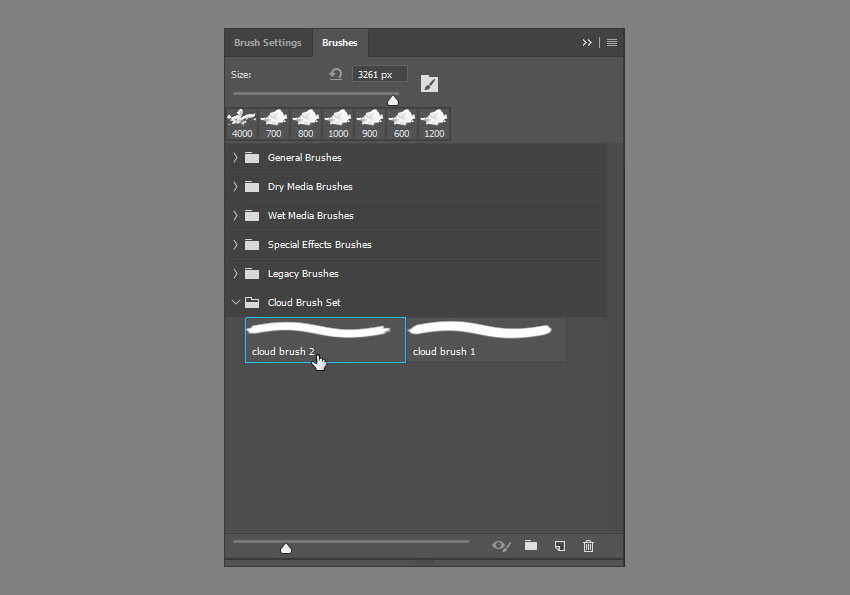Pick the recent brush preset labeled 1000
Image resolution: width=850 pixels, height=595 pixels.
[x=338, y=124]
